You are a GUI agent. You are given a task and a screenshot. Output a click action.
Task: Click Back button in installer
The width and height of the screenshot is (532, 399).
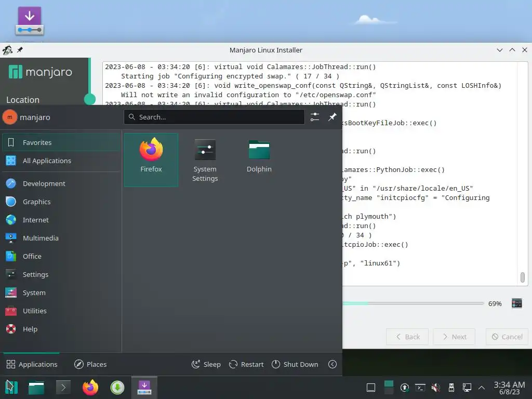click(x=407, y=337)
